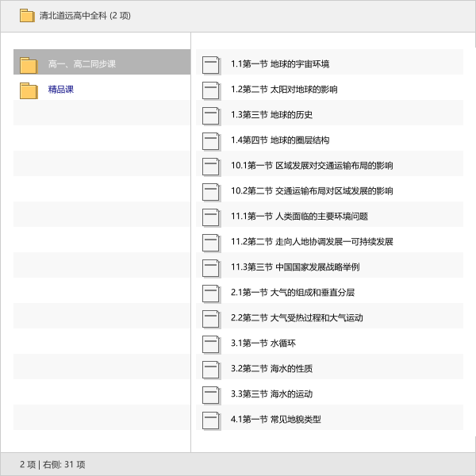The width and height of the screenshot is (476, 476).
Task: Click the file icon for 1.1第一节 地球的宇宙环境
Action: [x=210, y=64]
